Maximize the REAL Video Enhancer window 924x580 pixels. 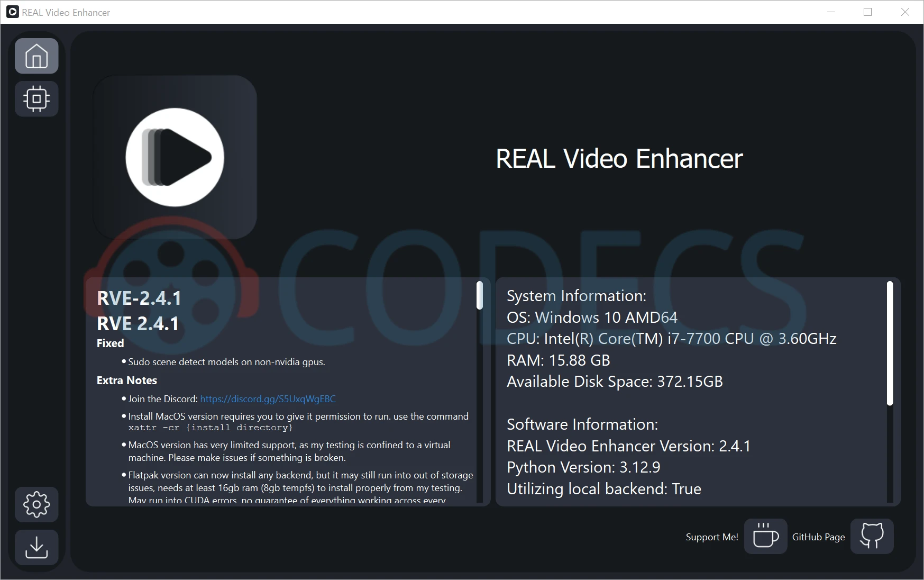pos(867,12)
